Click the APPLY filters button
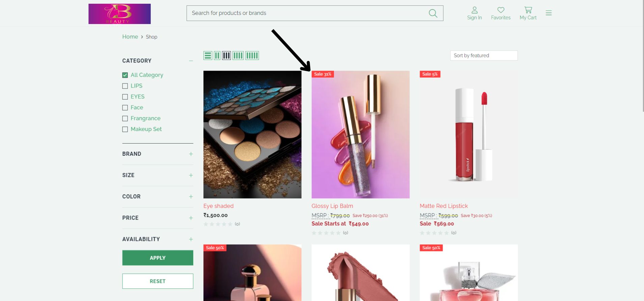Screen dimensions: 644x301 point(158,258)
